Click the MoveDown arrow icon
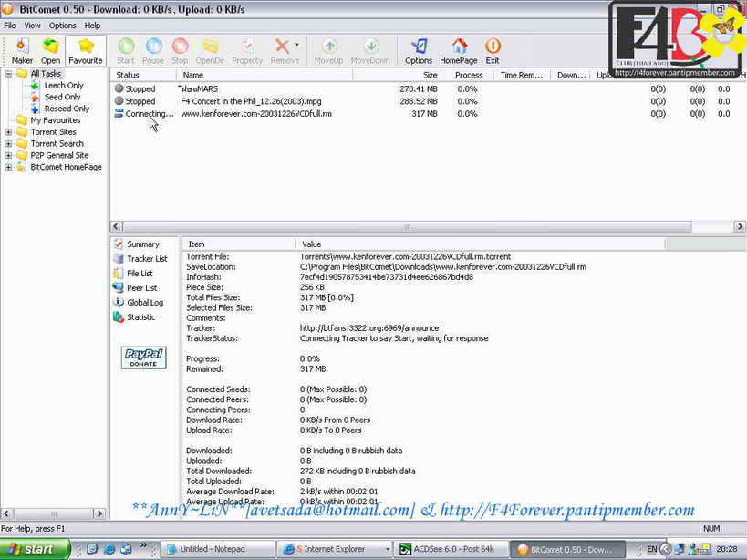The width and height of the screenshot is (747, 560). tap(370, 51)
